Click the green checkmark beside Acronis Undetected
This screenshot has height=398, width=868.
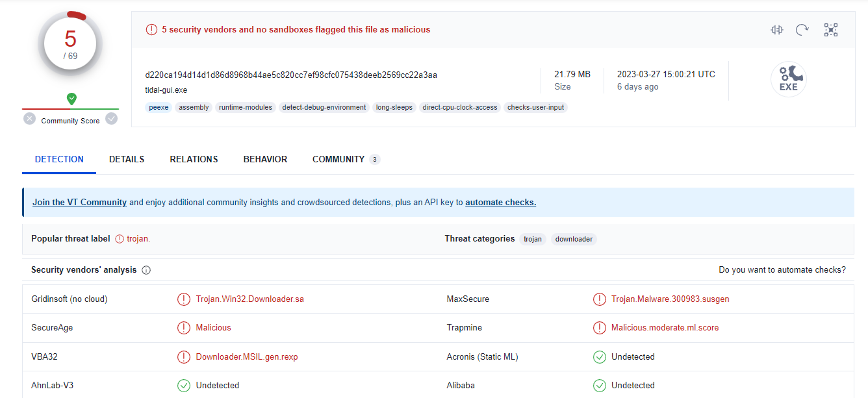(599, 356)
